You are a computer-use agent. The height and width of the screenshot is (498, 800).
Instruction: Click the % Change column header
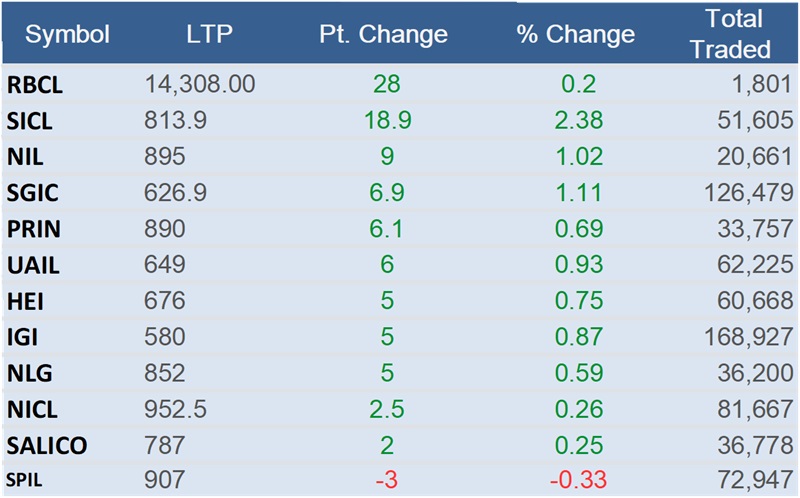coord(575,35)
